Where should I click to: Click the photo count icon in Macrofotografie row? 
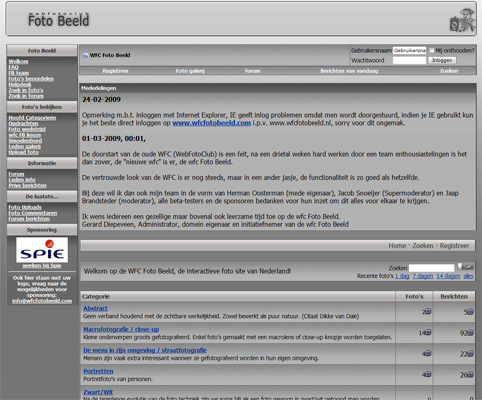(x=428, y=332)
